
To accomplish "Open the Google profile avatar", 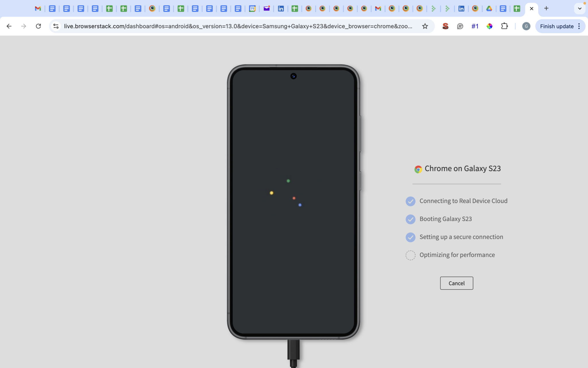I will coord(526,26).
